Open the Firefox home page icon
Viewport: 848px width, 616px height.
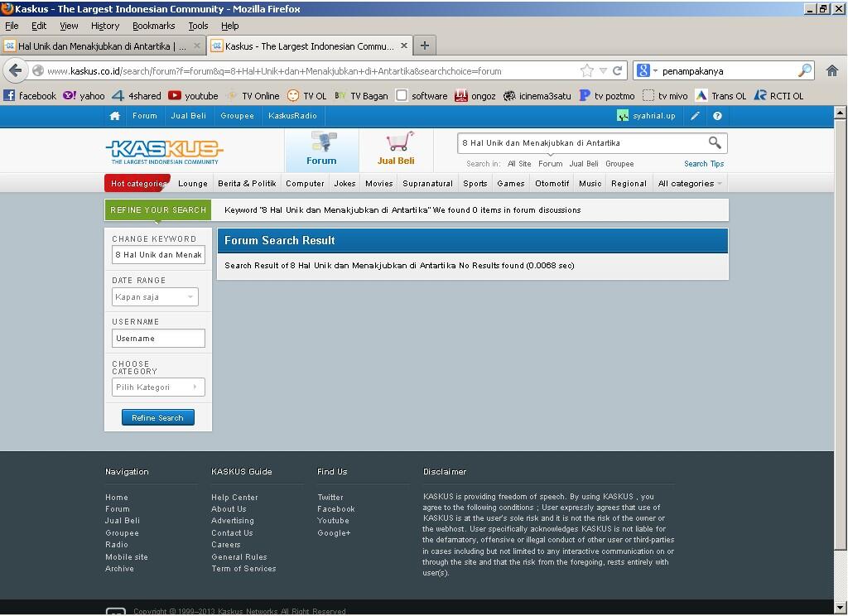831,70
